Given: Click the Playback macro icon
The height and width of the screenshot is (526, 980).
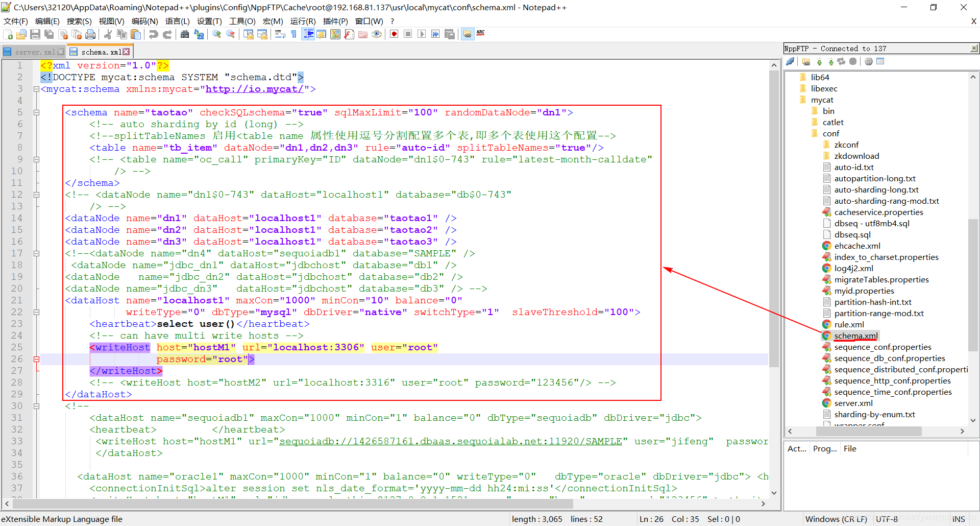Looking at the screenshot, I should tap(422, 34).
